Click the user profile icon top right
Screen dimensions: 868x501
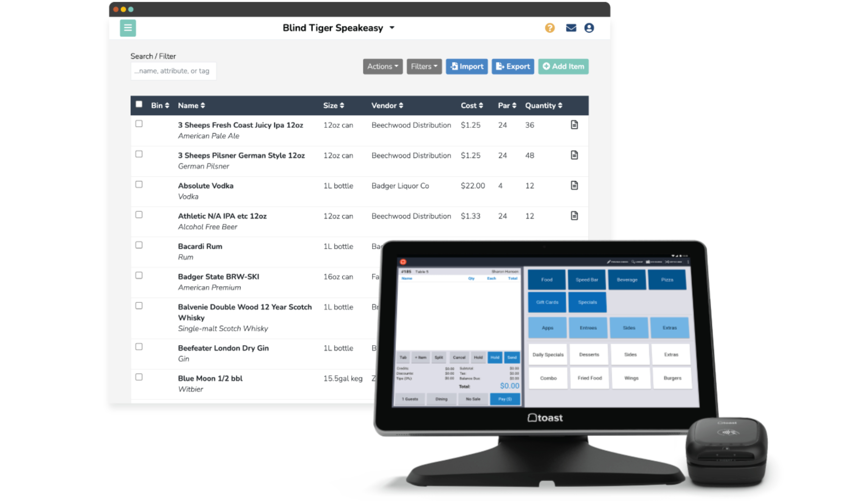pyautogui.click(x=589, y=27)
